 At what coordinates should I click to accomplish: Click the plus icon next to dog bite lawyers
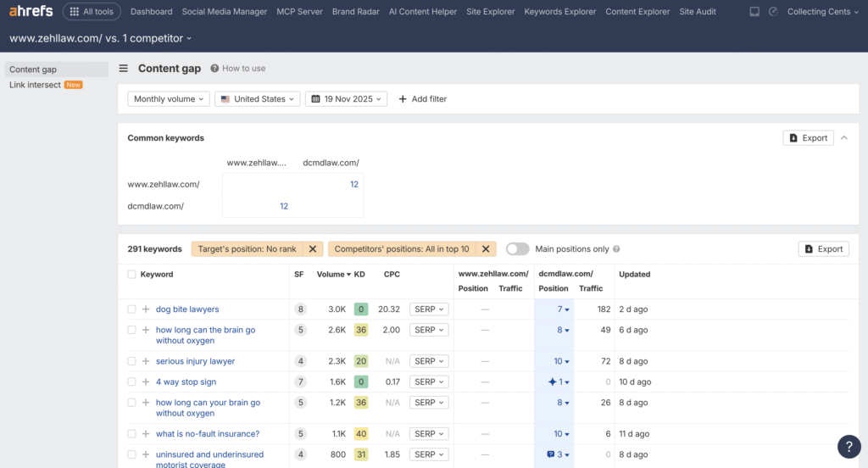tap(146, 309)
